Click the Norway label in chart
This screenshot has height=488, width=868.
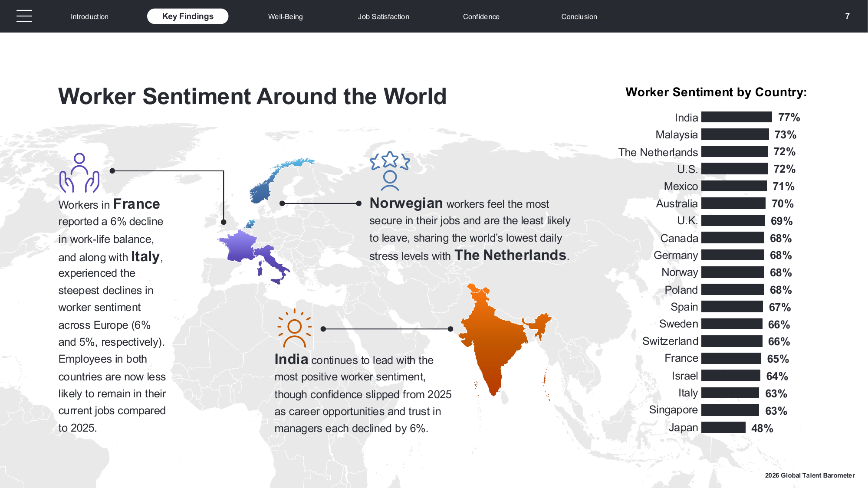pos(680,272)
